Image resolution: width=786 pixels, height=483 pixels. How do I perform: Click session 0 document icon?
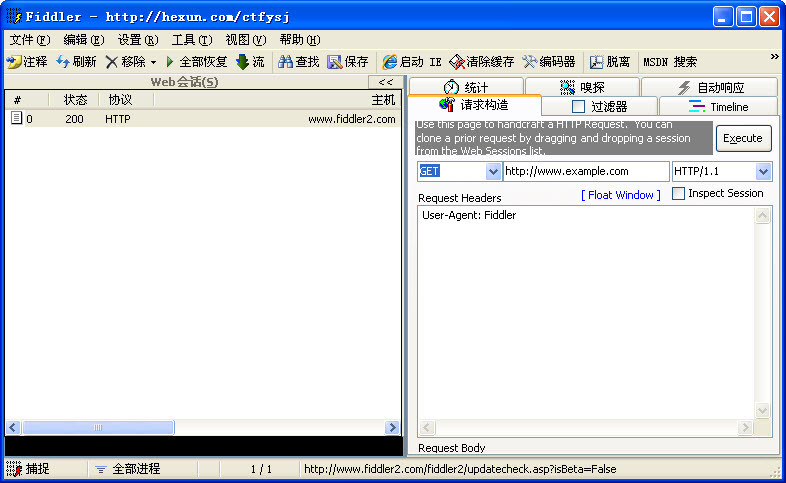click(x=17, y=118)
